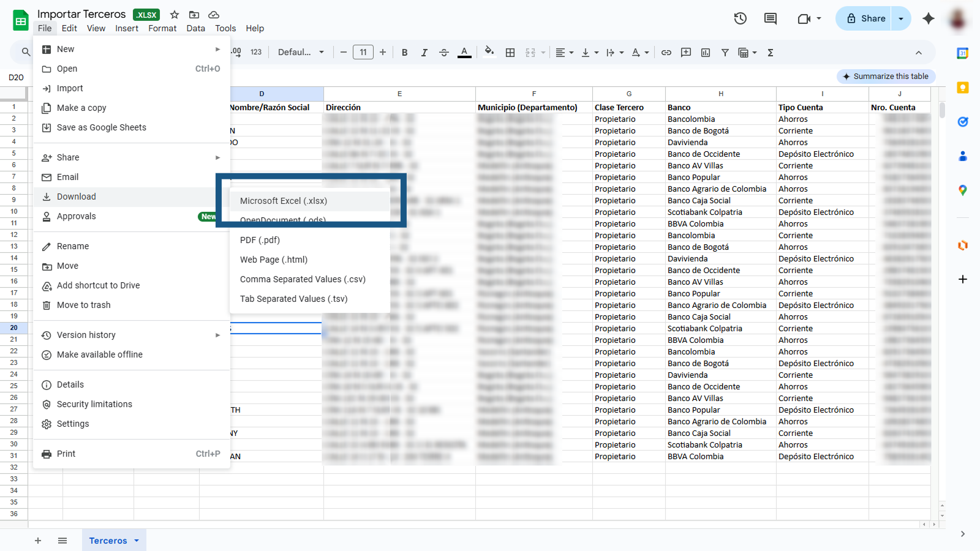The height and width of the screenshot is (551, 980).
Task: Open the Edit menu
Action: (69, 28)
